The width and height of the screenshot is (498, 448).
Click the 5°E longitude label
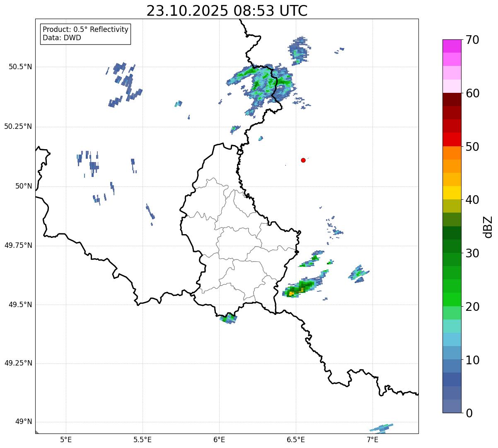66,439
